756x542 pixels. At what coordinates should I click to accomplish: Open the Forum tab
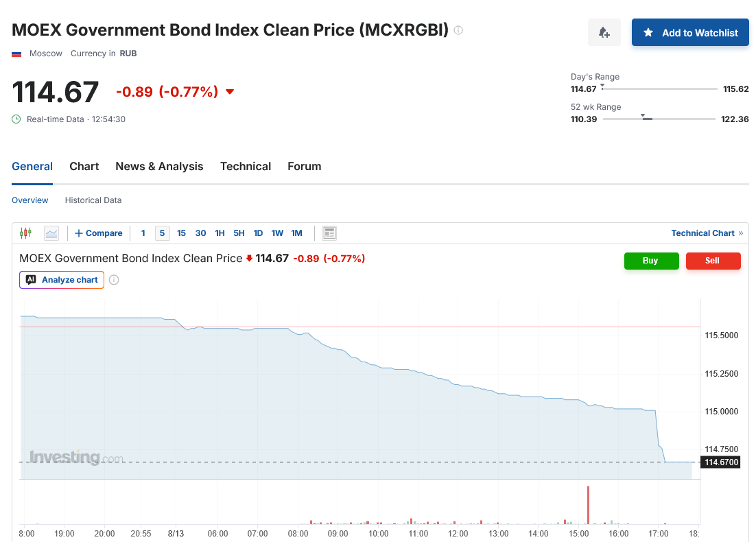click(304, 166)
